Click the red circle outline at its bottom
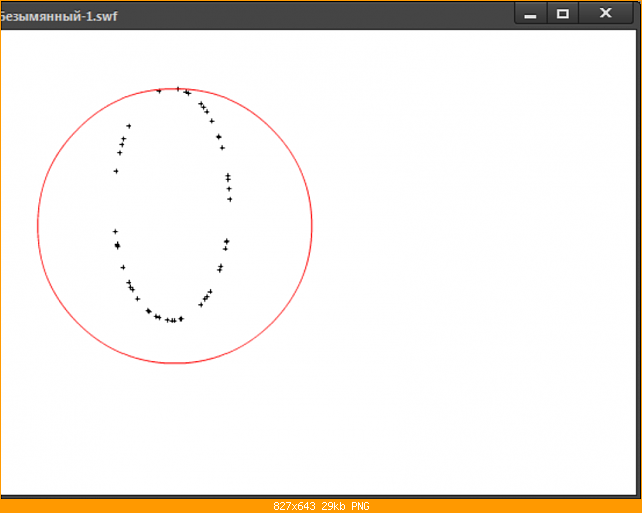This screenshot has height=513, width=642. coord(175,363)
